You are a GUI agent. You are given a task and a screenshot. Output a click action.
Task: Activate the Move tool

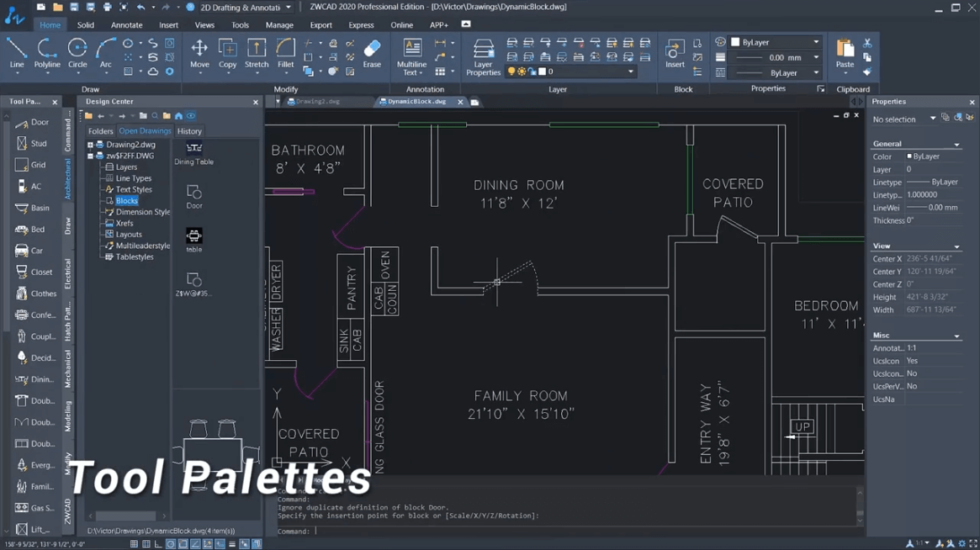(x=199, y=54)
